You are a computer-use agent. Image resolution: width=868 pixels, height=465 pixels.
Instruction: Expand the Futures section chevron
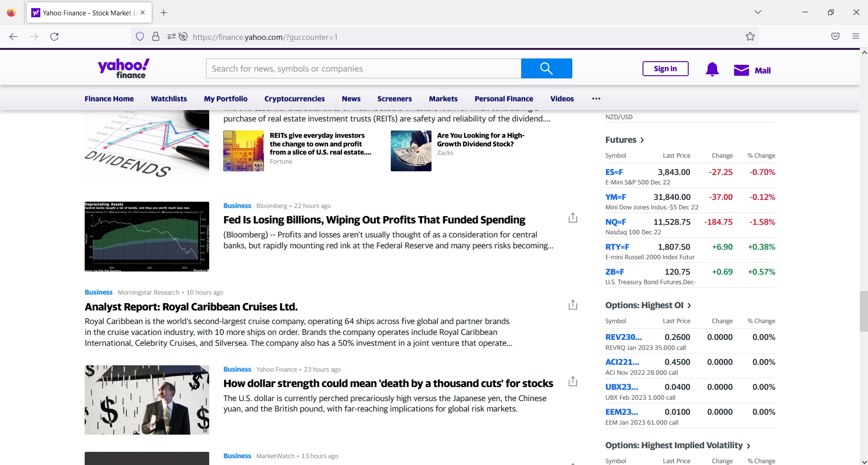(643, 140)
